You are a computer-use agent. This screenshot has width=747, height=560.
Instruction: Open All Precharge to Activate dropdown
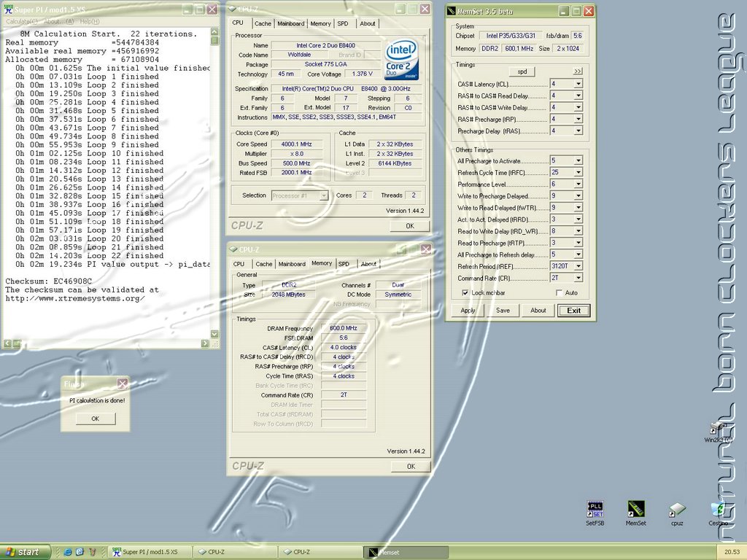(x=578, y=160)
